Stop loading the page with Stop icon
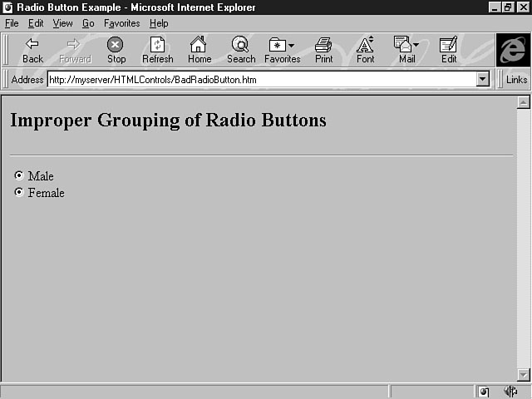 [116, 45]
